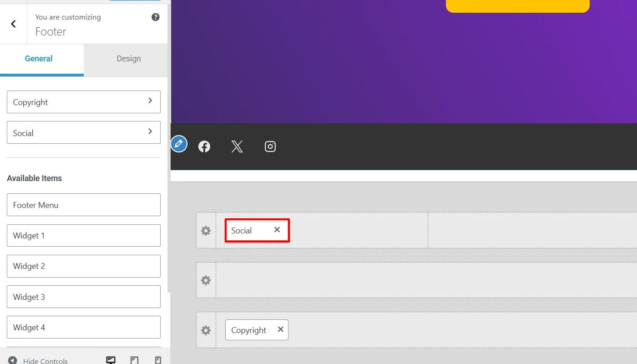Image resolution: width=637 pixels, height=364 pixels.
Task: Open the Instagram social icon in footer
Action: click(x=270, y=147)
